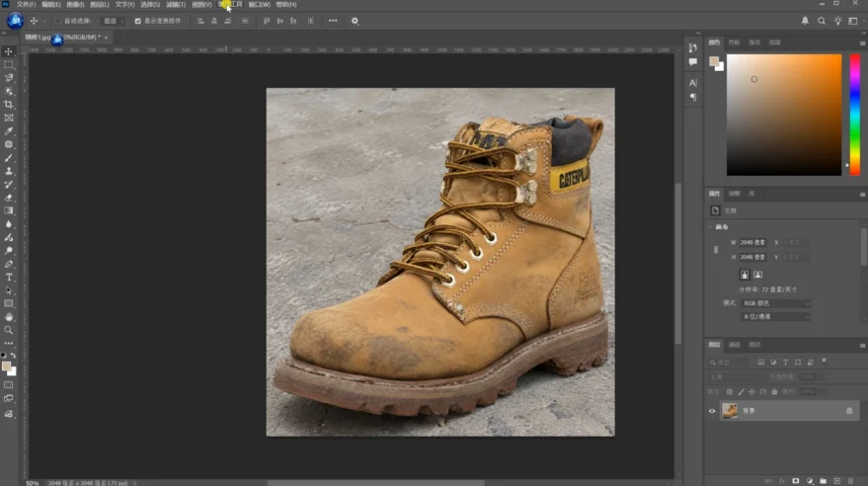Select the Frame tool

(x=9, y=118)
